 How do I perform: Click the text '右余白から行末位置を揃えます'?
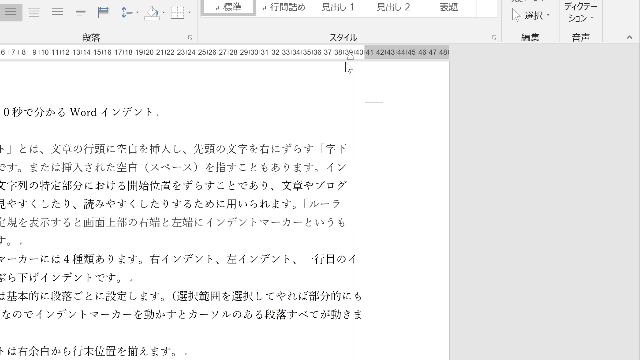(x=93, y=351)
